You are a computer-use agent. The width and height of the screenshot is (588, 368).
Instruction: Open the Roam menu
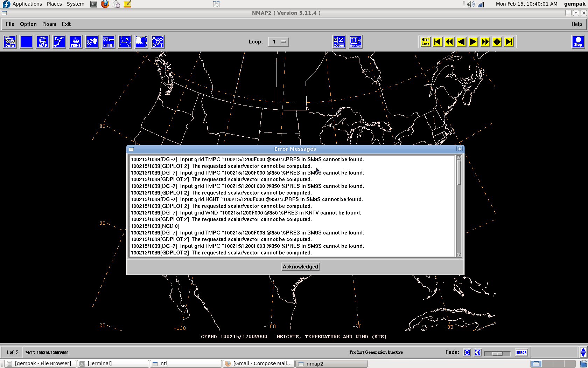point(49,24)
